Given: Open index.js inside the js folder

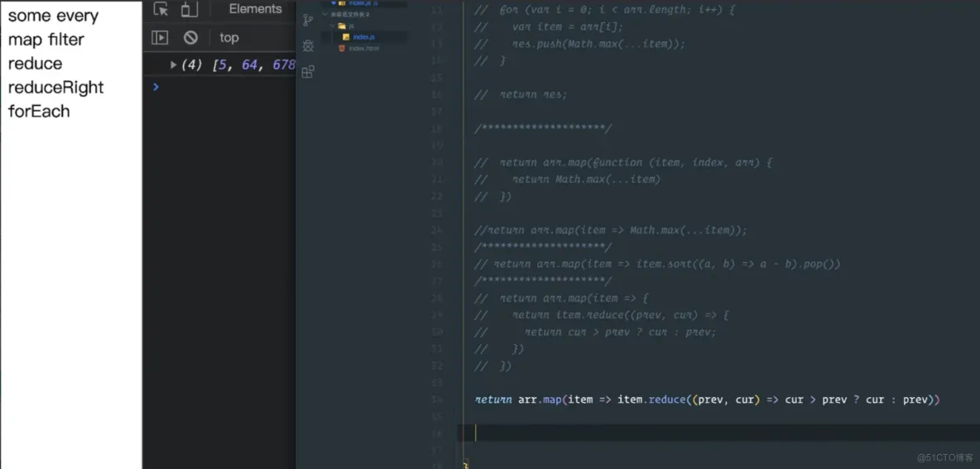Looking at the screenshot, I should pos(363,37).
